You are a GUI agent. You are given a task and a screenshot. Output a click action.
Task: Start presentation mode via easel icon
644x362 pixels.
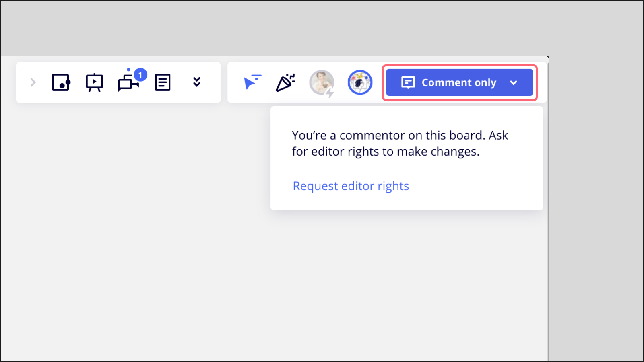(94, 82)
